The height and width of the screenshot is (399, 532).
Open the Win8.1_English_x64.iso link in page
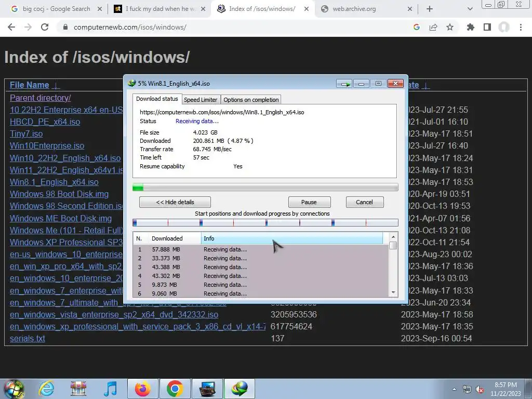point(54,182)
